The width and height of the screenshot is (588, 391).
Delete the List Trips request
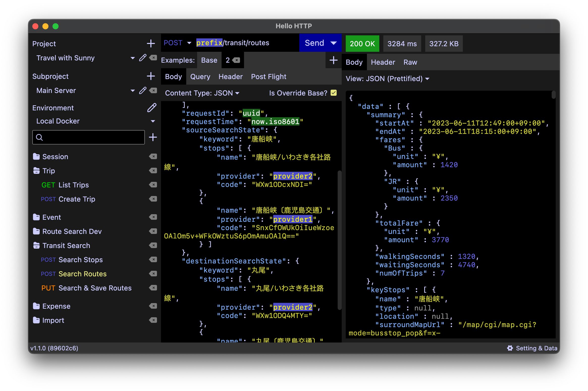[x=153, y=185]
